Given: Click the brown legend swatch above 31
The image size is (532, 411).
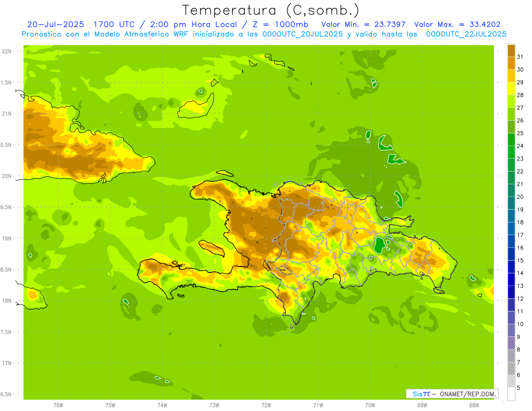Looking at the screenshot, I should point(511,50).
